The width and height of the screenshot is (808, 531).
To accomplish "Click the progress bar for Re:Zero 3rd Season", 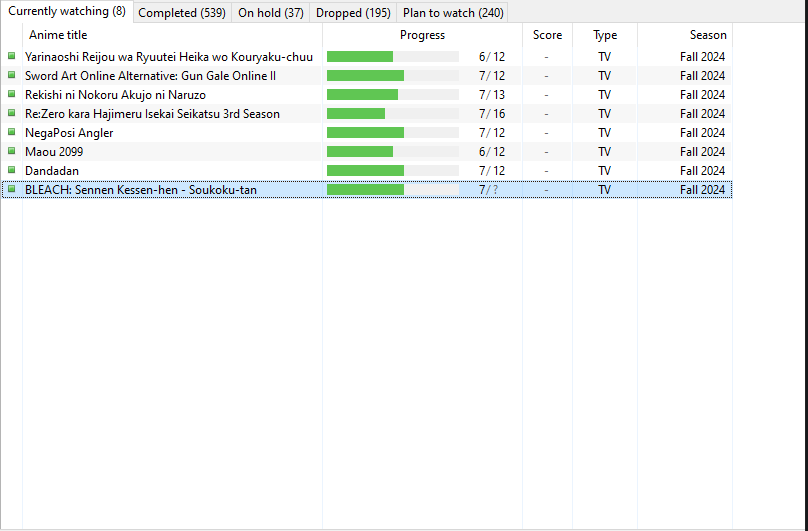I will tap(393, 113).
